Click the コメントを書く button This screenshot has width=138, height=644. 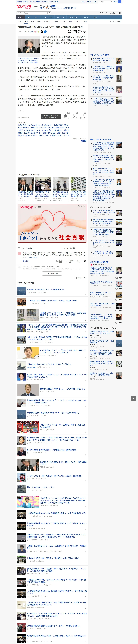(69, 248)
